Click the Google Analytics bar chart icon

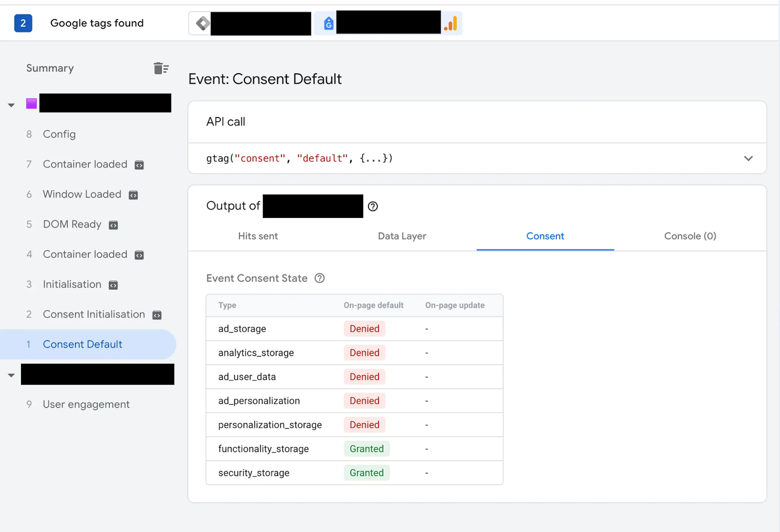click(x=451, y=23)
